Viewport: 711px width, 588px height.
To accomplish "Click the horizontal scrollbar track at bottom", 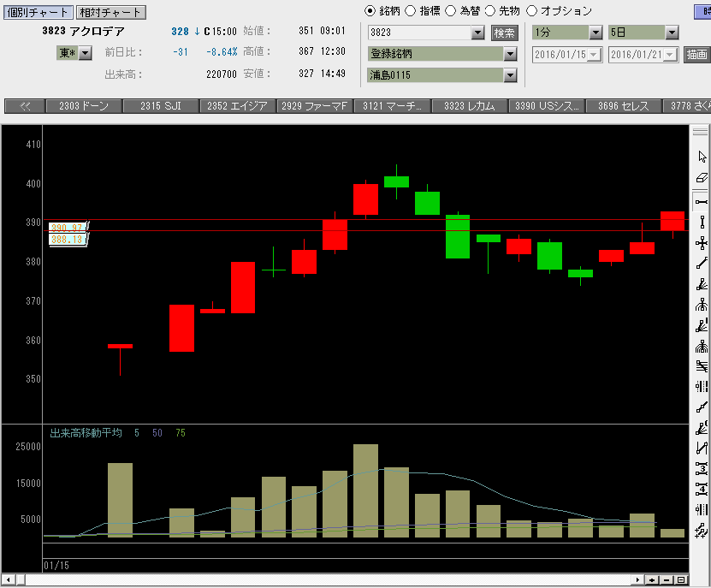I will (329, 579).
